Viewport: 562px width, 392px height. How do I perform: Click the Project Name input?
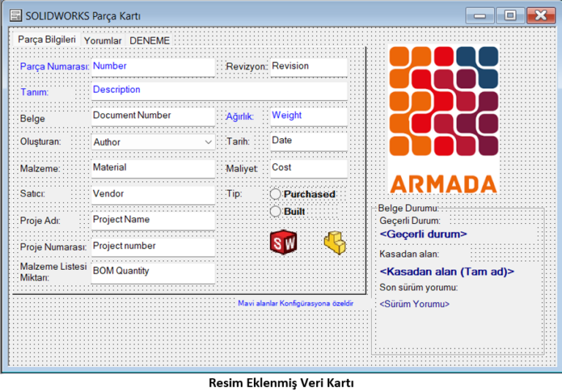coord(152,220)
